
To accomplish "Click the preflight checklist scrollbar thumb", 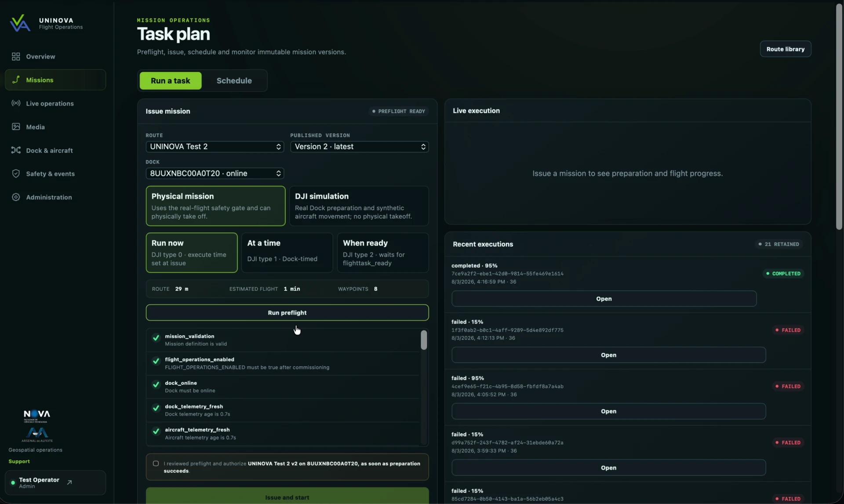I will [x=424, y=340].
